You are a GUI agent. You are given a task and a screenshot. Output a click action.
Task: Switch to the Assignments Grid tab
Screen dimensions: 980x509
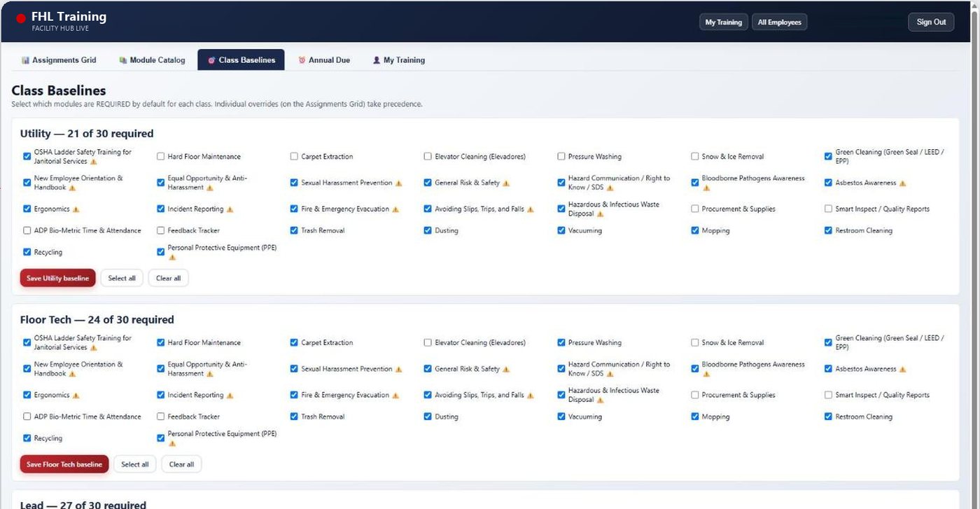(59, 60)
